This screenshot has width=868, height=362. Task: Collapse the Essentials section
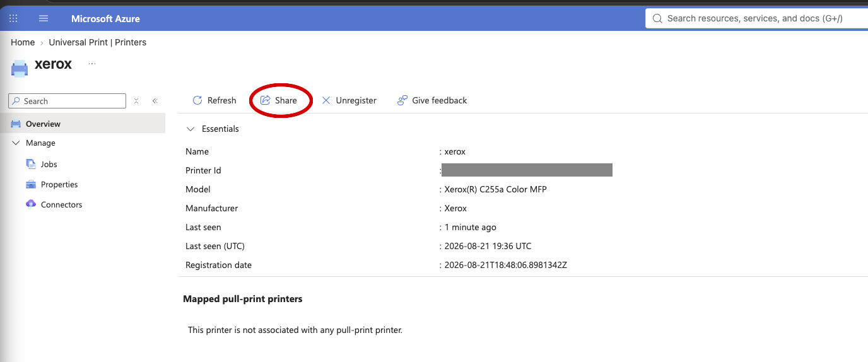pyautogui.click(x=191, y=129)
